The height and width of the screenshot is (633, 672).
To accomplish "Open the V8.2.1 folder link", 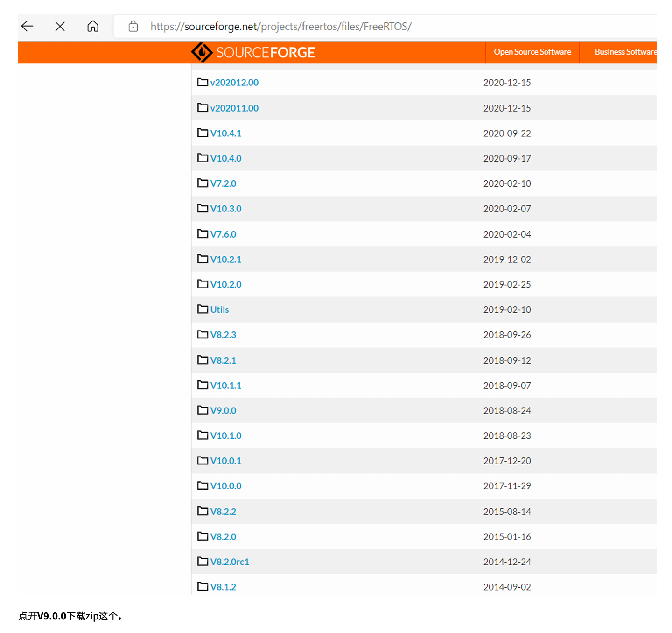I will click(223, 360).
